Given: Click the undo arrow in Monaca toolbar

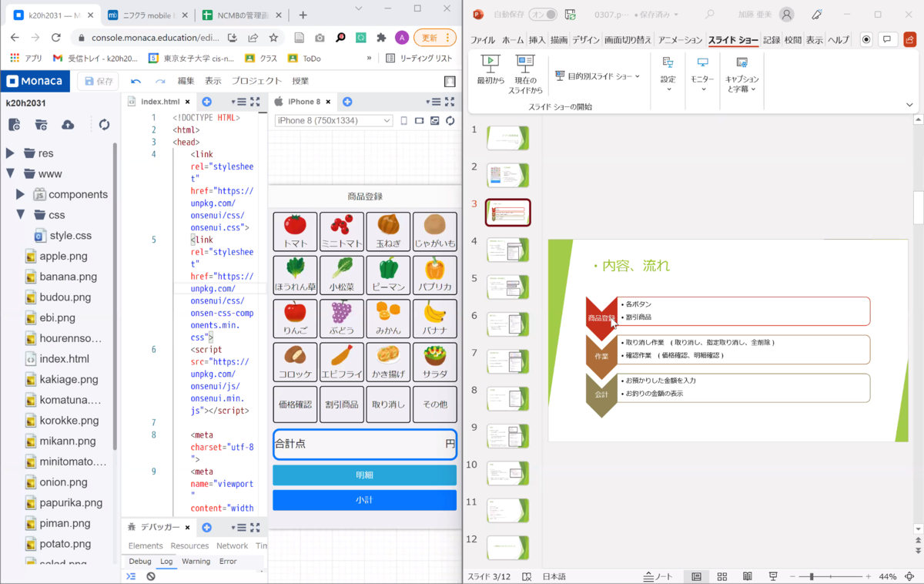Looking at the screenshot, I should (136, 81).
